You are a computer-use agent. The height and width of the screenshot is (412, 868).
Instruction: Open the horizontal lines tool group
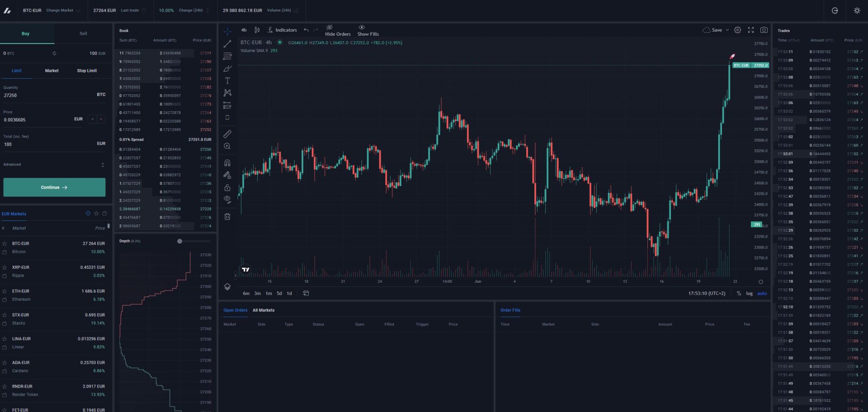pos(227,56)
